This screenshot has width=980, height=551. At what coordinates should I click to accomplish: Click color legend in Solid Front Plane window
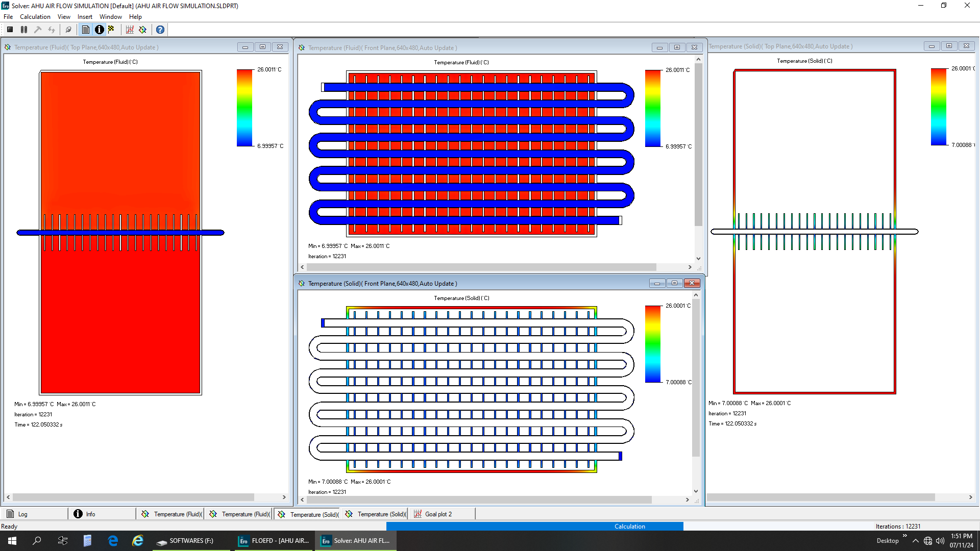click(x=653, y=344)
